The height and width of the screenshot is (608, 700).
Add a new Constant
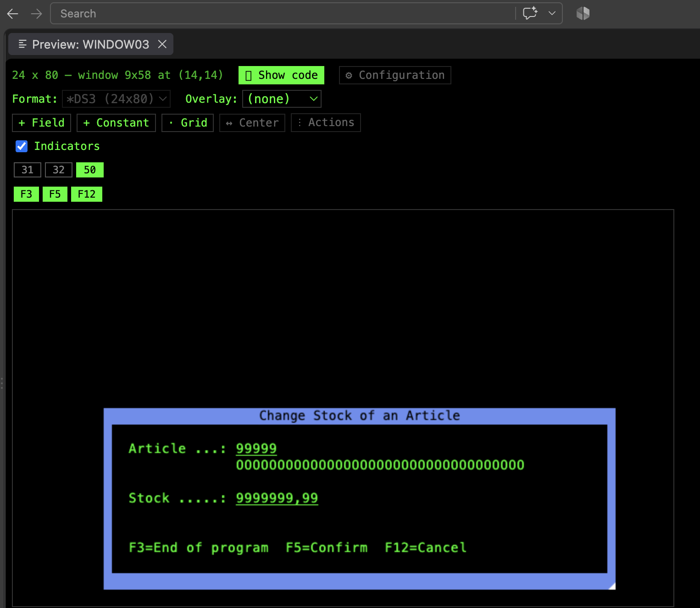(x=116, y=122)
